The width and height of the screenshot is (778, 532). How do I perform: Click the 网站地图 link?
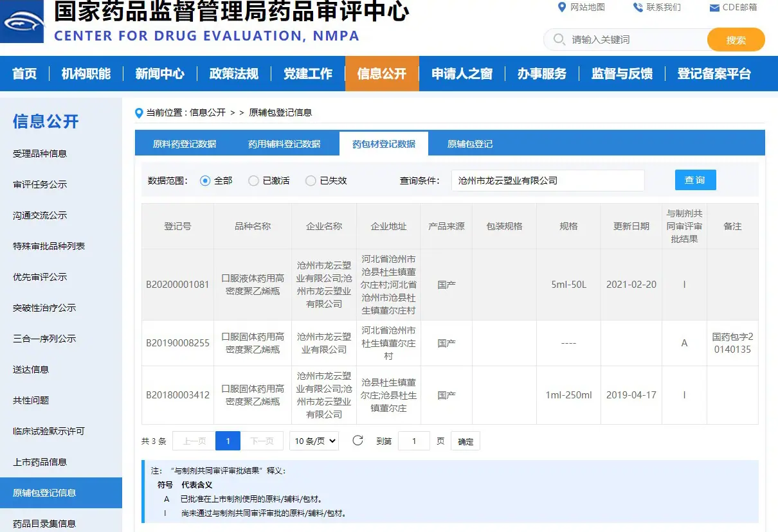[588, 7]
